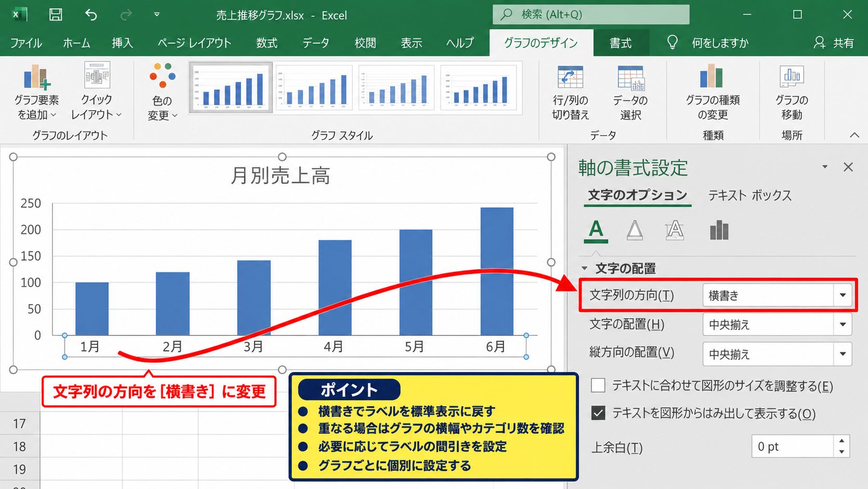Screen dimensions: 868x489
Task: Switch to the ホーム tab
Action: point(76,43)
